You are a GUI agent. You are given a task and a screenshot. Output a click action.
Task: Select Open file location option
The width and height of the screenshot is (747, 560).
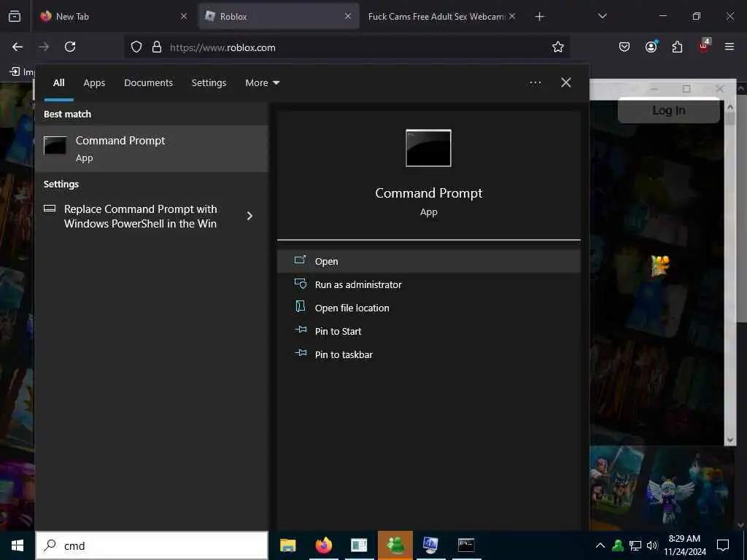428,308
